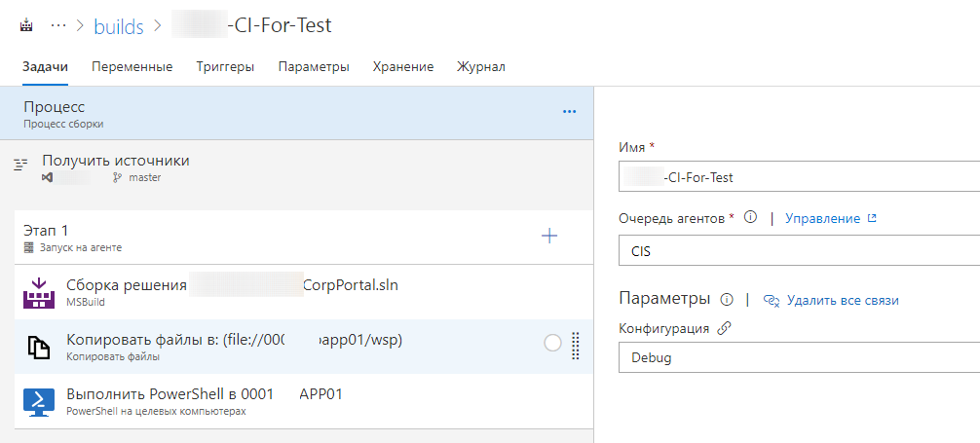Click the Получить источники list icon
The image size is (980, 443).
pos(19,166)
